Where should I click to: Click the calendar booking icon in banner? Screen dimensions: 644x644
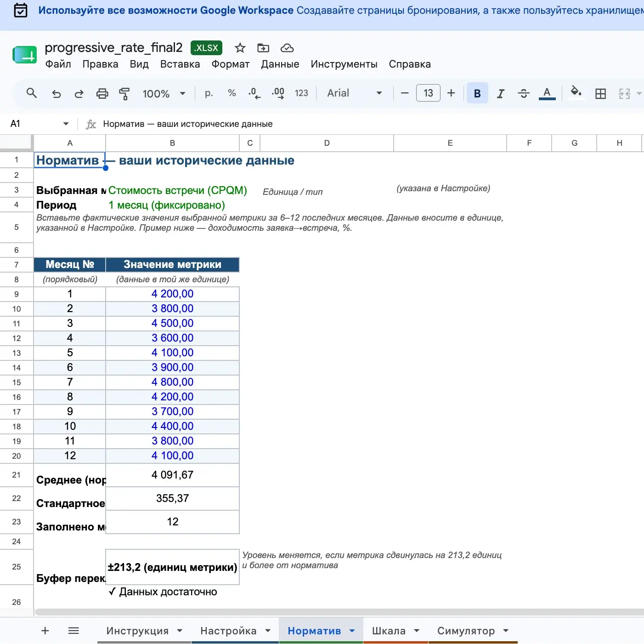pyautogui.click(x=21, y=10)
